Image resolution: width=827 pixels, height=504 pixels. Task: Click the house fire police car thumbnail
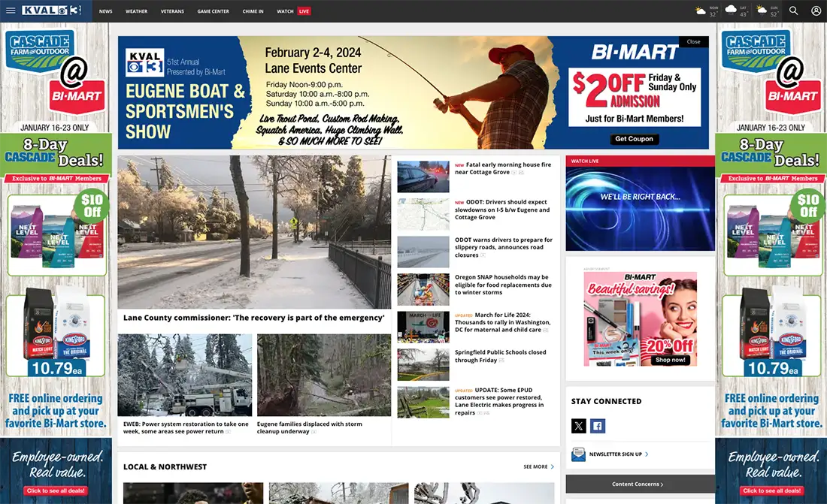point(423,177)
